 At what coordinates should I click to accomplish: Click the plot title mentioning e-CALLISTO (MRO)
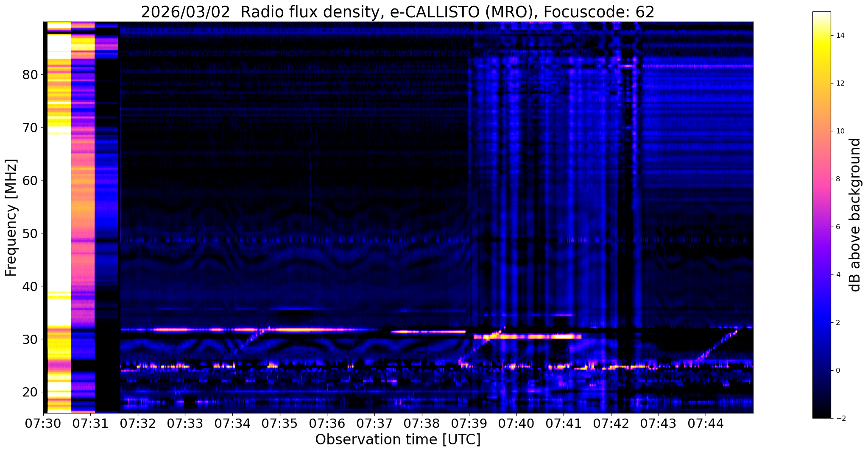(x=398, y=12)
